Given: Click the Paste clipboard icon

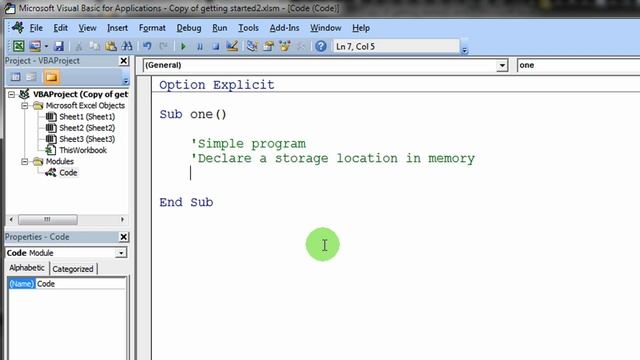Looking at the screenshot, I should coord(111,46).
